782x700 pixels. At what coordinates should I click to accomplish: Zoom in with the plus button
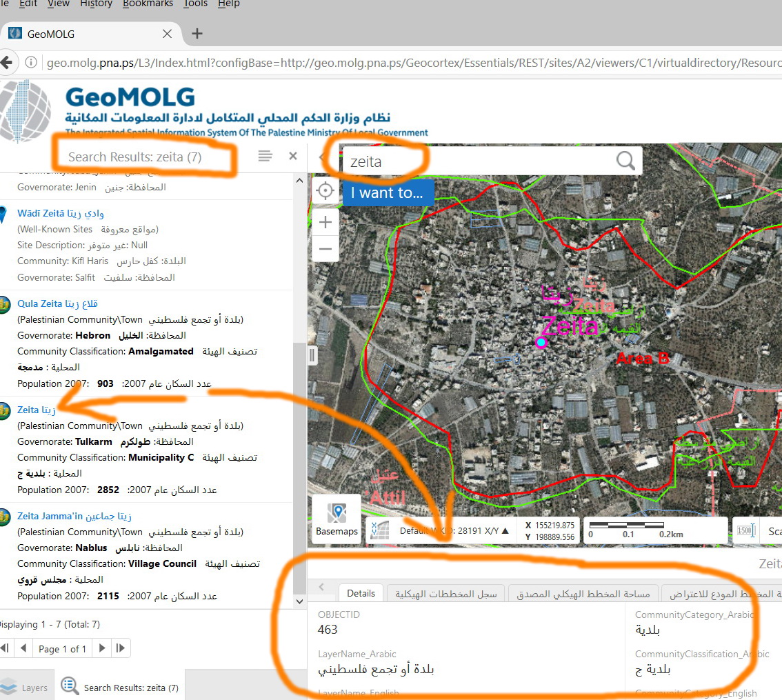click(x=325, y=222)
